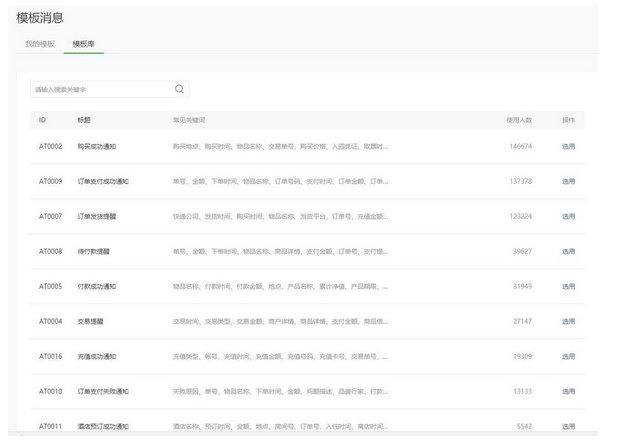Select 选用 for 订单发货提醒

tap(568, 216)
